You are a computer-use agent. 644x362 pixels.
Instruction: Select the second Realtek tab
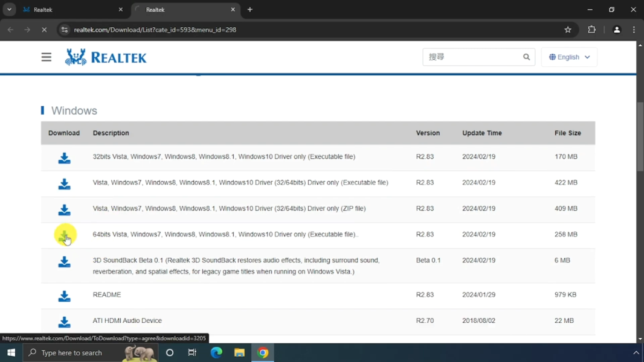185,10
